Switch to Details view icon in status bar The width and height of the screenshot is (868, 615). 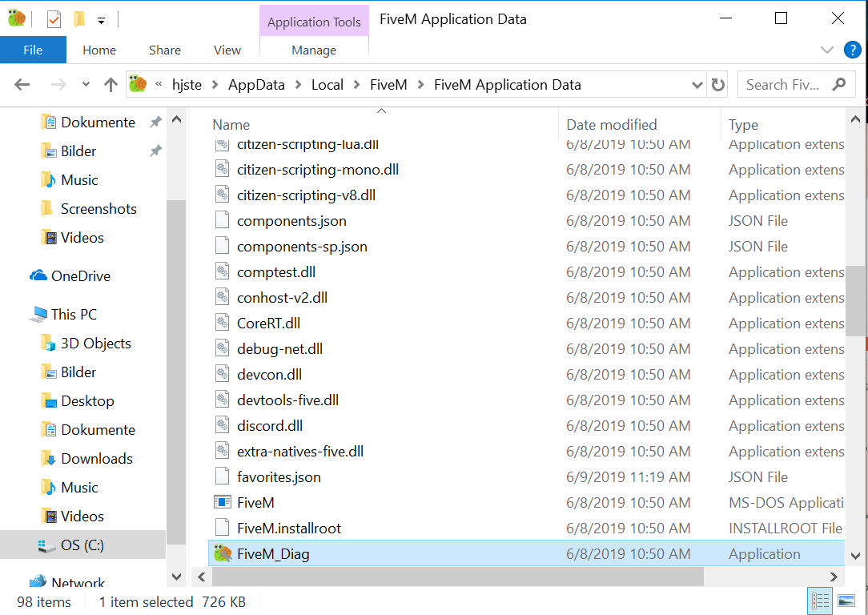coord(821,600)
